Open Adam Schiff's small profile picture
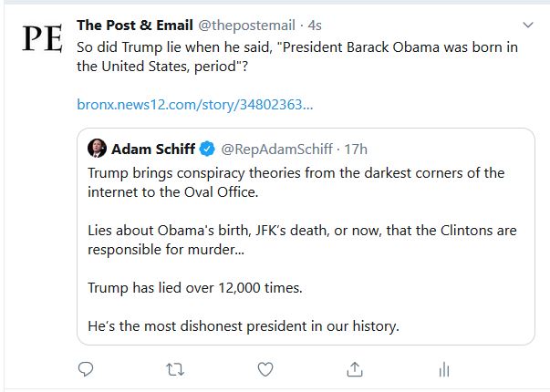This screenshot has height=392, width=550. [x=97, y=149]
